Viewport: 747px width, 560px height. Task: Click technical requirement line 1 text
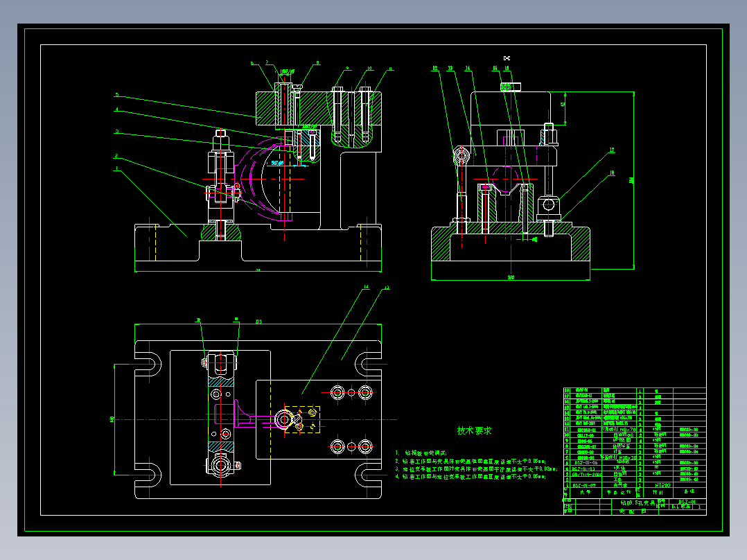pyautogui.click(x=421, y=453)
